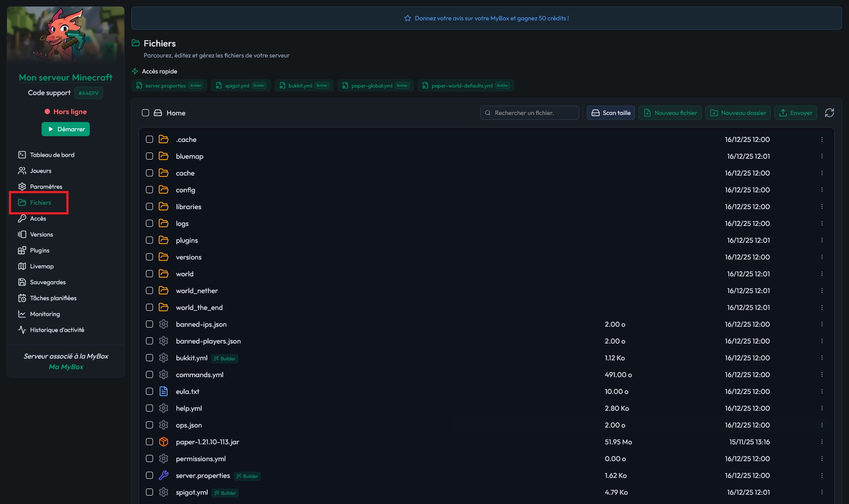The height and width of the screenshot is (504, 849).
Task: Click the wrench icon beside server.properties
Action: tap(164, 475)
